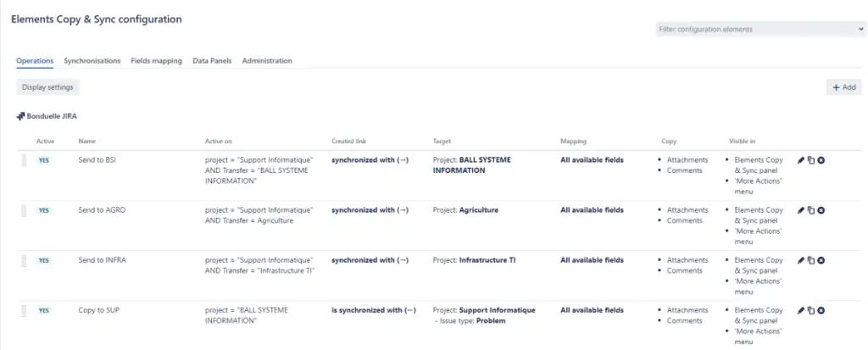This screenshot has height=350, width=868.
Task: Edit the Send to BSI operation
Action: (x=801, y=160)
